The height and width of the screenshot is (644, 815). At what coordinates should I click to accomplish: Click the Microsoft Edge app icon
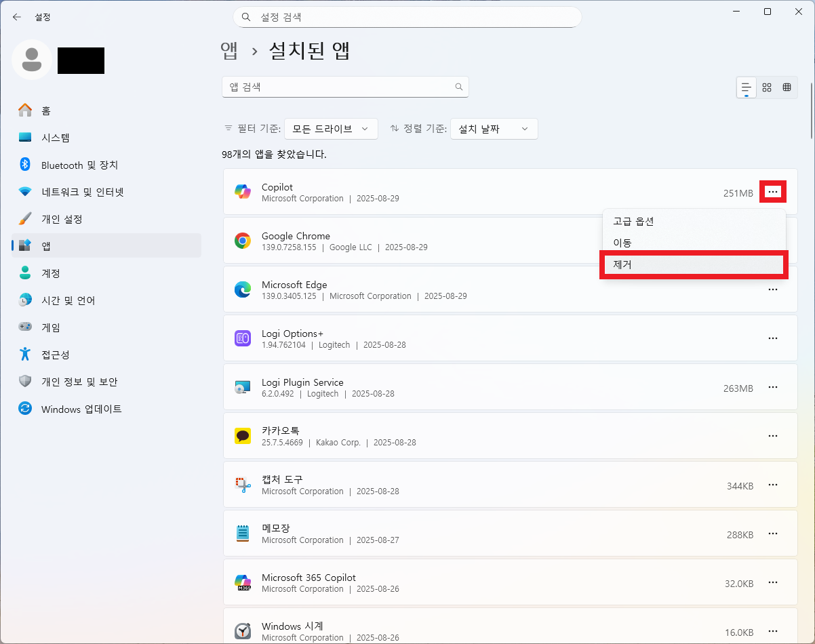[243, 289]
